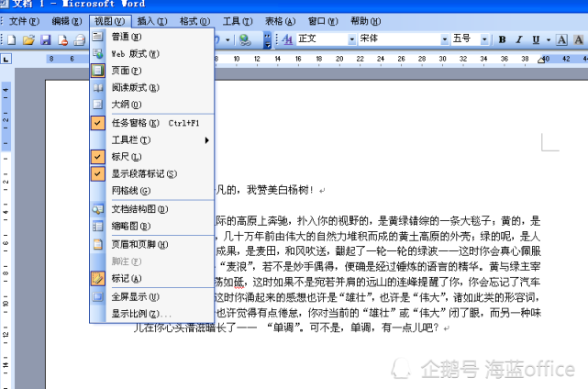Click ruler mark 20 on horizontal ruler
The image size is (588, 389).
coord(339,59)
